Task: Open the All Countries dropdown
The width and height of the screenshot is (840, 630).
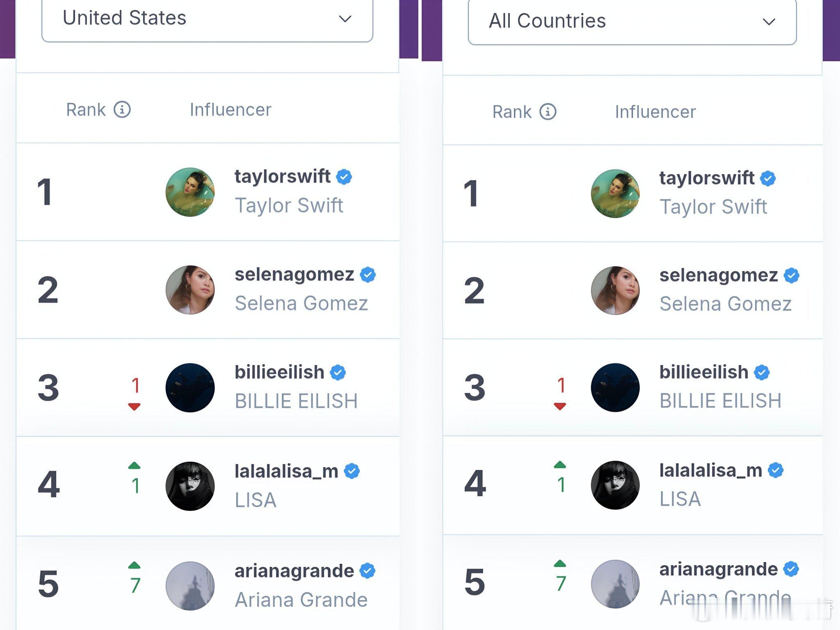Action: tap(632, 21)
